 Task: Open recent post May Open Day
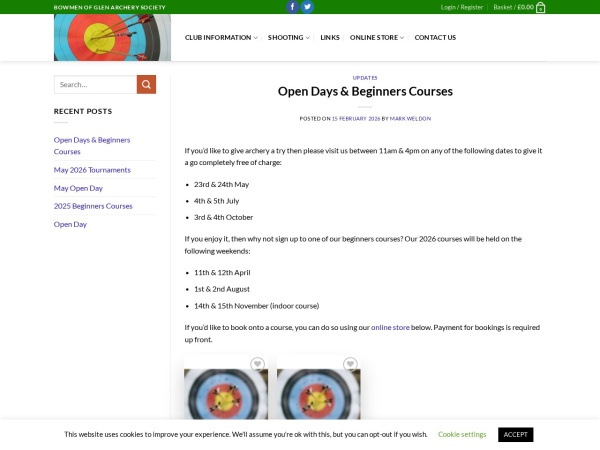point(78,188)
